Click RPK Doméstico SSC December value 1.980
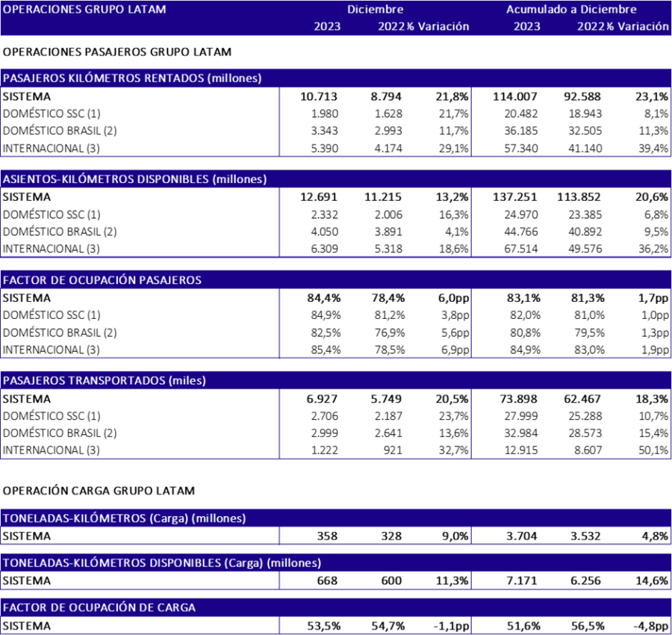The height and width of the screenshot is (635, 672). tap(325, 114)
